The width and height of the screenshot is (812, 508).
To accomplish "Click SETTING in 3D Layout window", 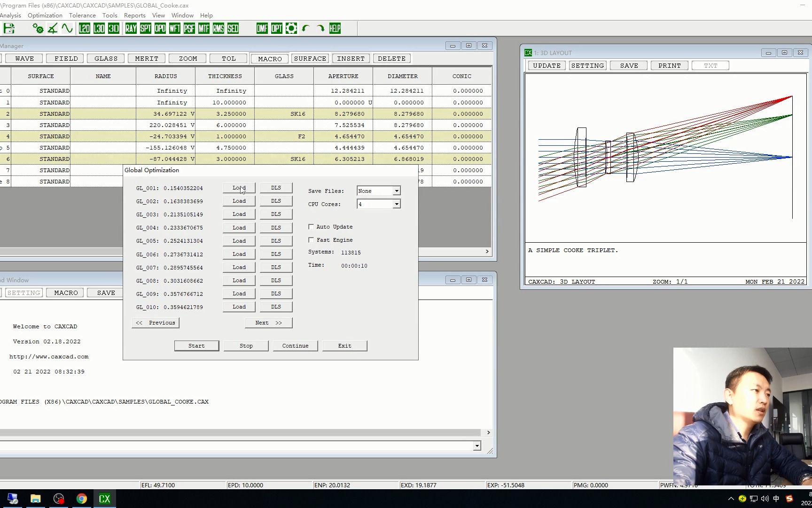I will pos(588,65).
